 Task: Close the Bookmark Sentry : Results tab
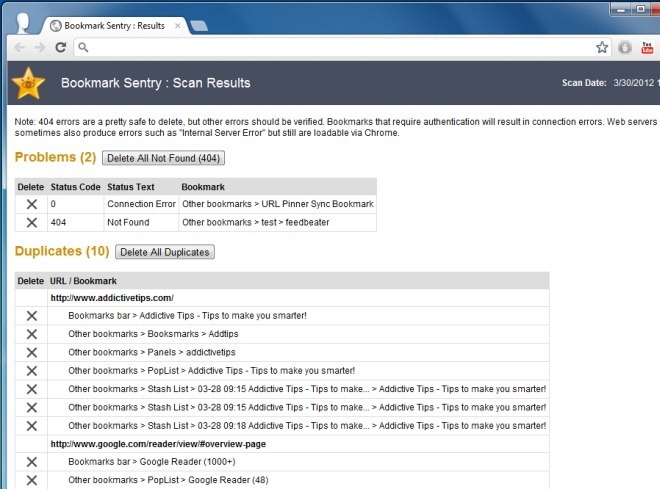click(x=178, y=26)
